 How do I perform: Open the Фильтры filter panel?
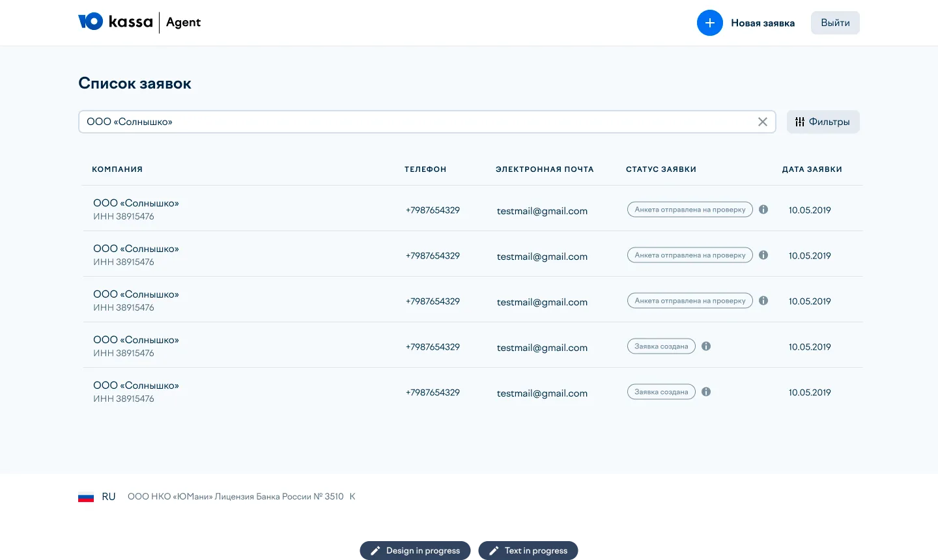pyautogui.click(x=823, y=122)
